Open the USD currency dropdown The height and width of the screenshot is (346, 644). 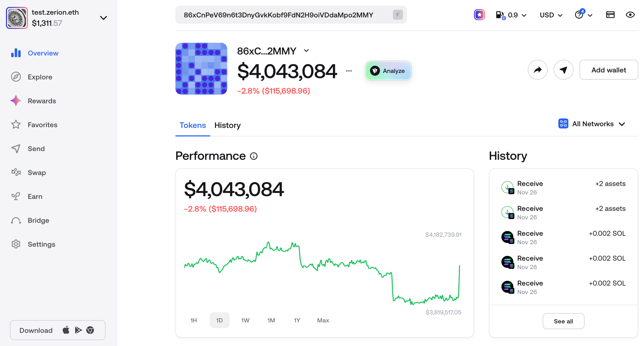pos(551,15)
